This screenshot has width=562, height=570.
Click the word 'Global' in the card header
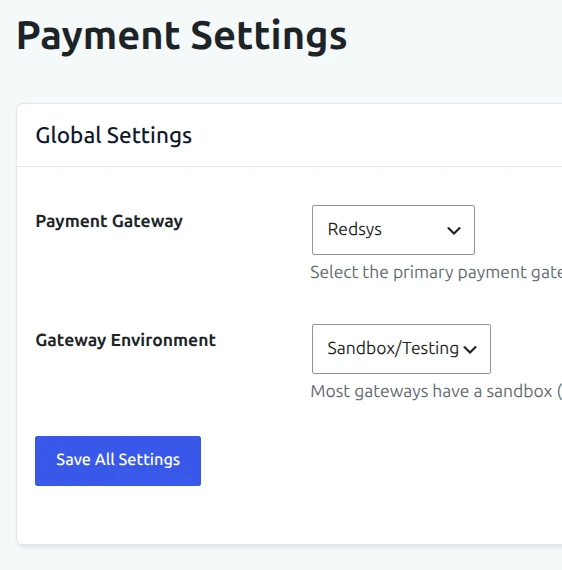pyautogui.click(x=68, y=135)
